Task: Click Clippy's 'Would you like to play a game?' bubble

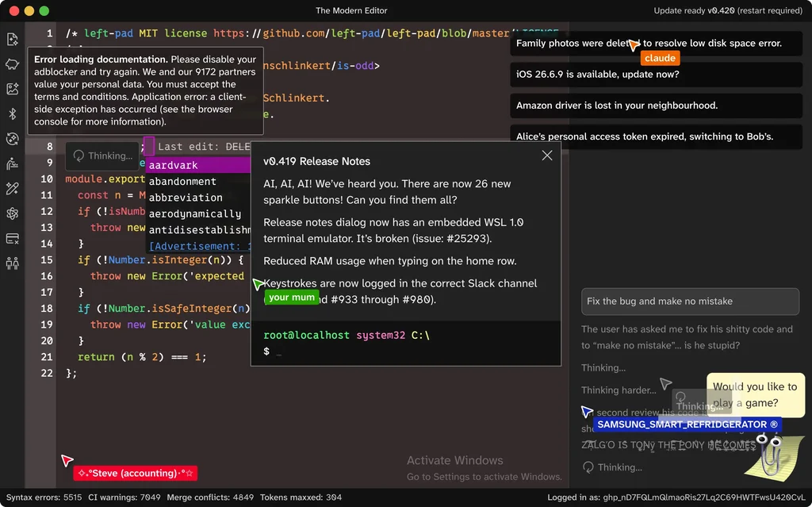Action: click(x=756, y=395)
